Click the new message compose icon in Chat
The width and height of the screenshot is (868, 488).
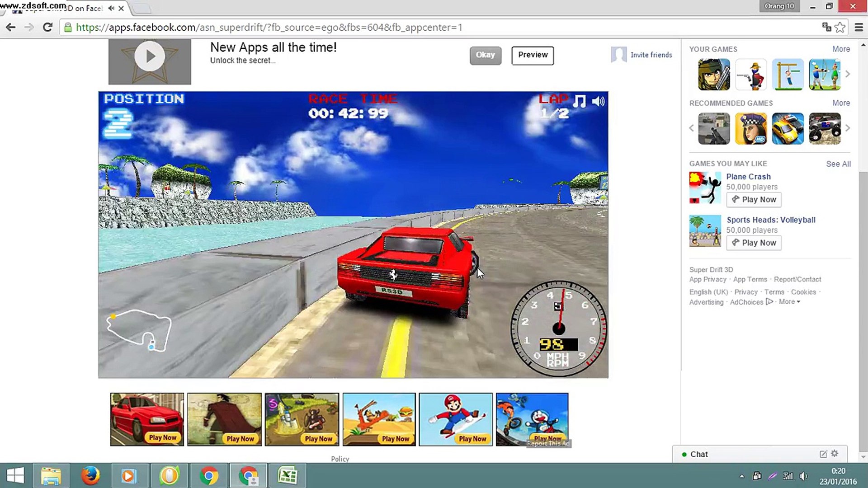823,454
